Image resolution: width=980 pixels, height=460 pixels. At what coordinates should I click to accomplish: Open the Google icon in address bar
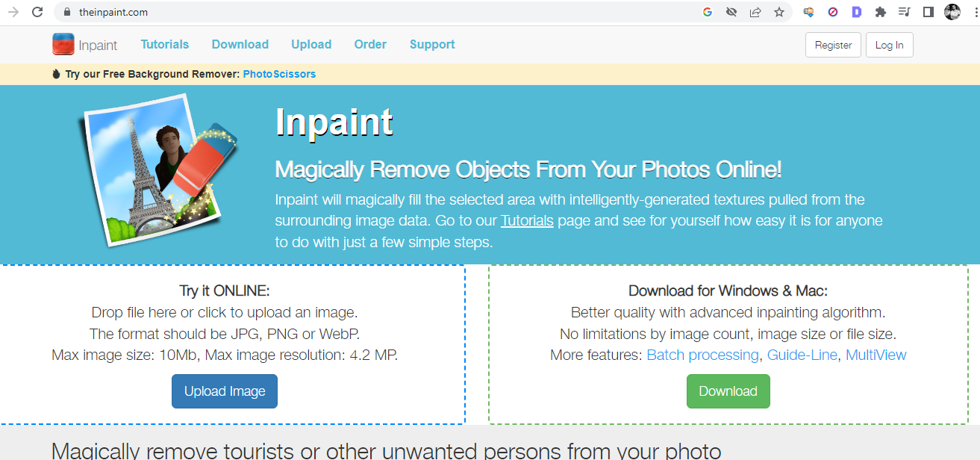click(708, 12)
